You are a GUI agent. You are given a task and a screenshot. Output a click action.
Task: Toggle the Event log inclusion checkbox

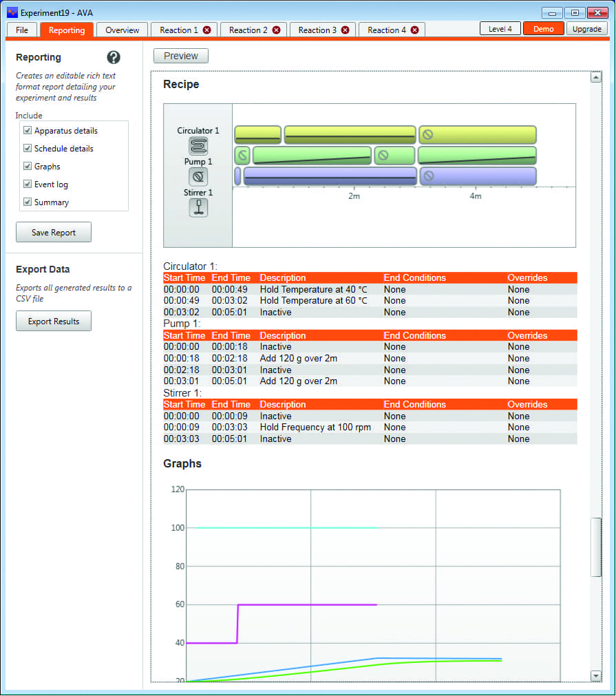28,184
